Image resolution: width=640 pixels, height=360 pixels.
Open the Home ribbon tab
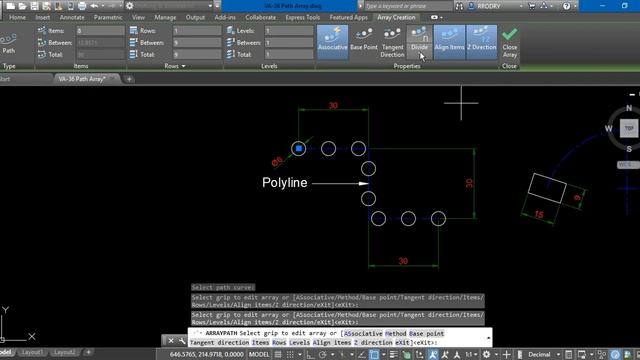pyautogui.click(x=17, y=17)
